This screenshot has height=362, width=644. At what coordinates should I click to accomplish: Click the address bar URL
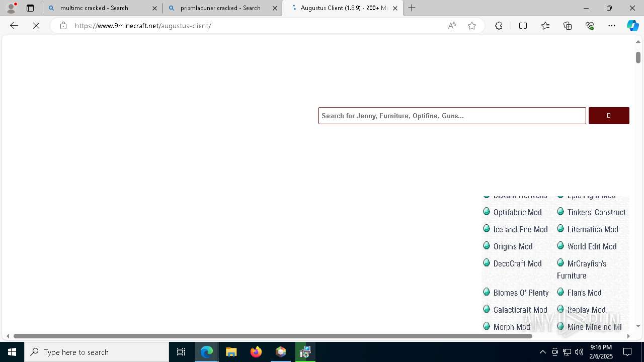pyautogui.click(x=143, y=26)
